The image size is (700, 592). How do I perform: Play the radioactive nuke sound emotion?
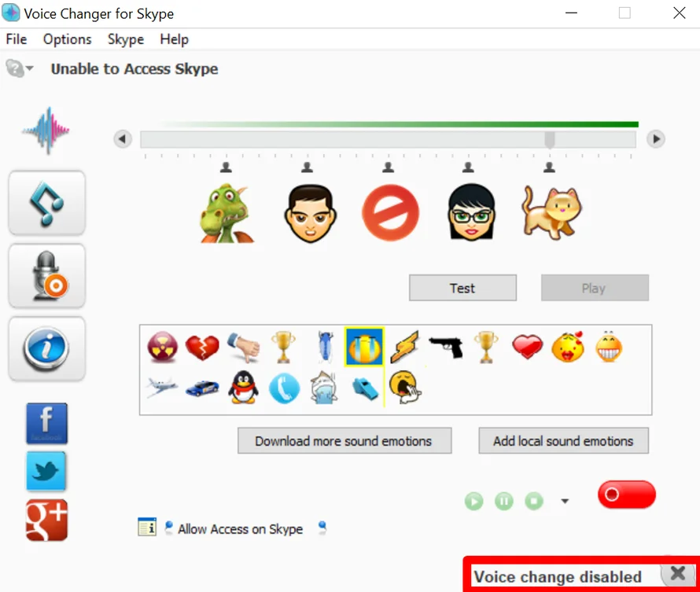coord(163,347)
